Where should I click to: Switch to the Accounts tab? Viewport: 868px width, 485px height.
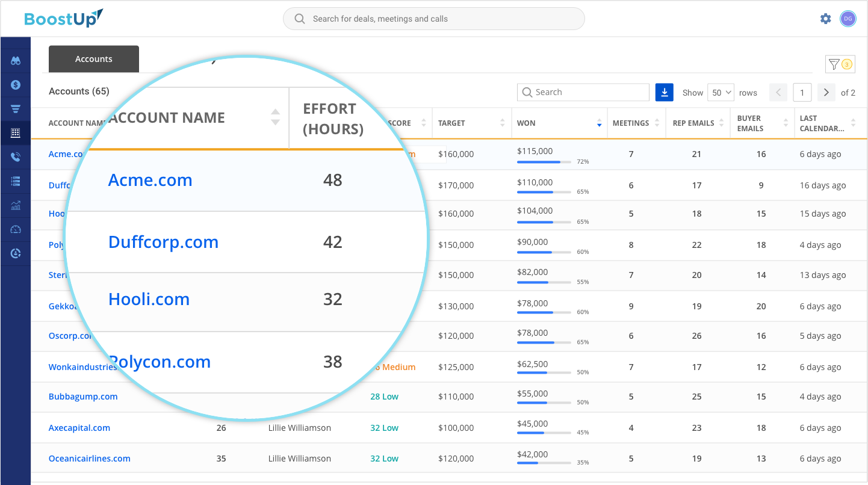(94, 59)
